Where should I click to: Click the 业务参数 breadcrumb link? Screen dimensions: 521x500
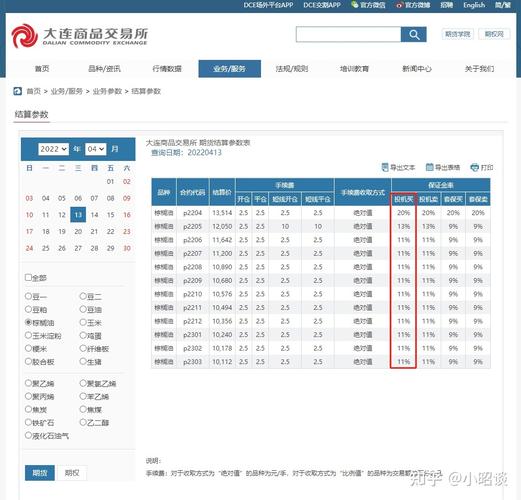[x=107, y=91]
